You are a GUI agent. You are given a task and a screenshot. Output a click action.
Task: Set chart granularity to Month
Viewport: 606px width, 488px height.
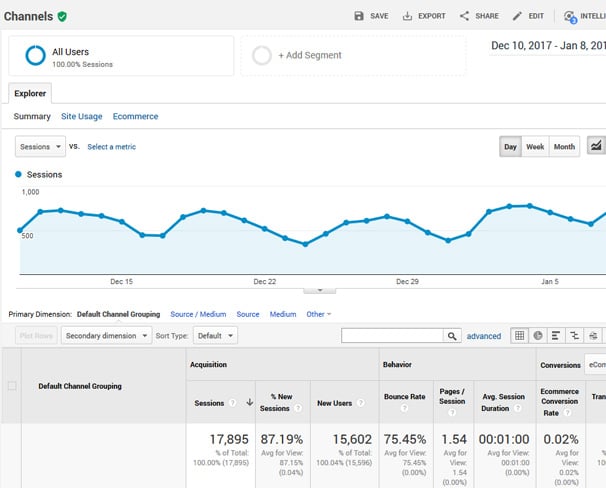564,146
